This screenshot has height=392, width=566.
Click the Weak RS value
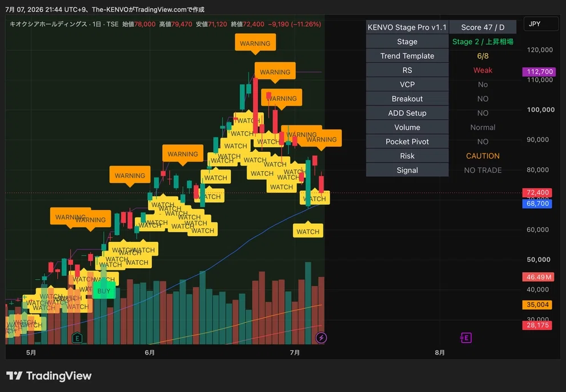(x=483, y=70)
